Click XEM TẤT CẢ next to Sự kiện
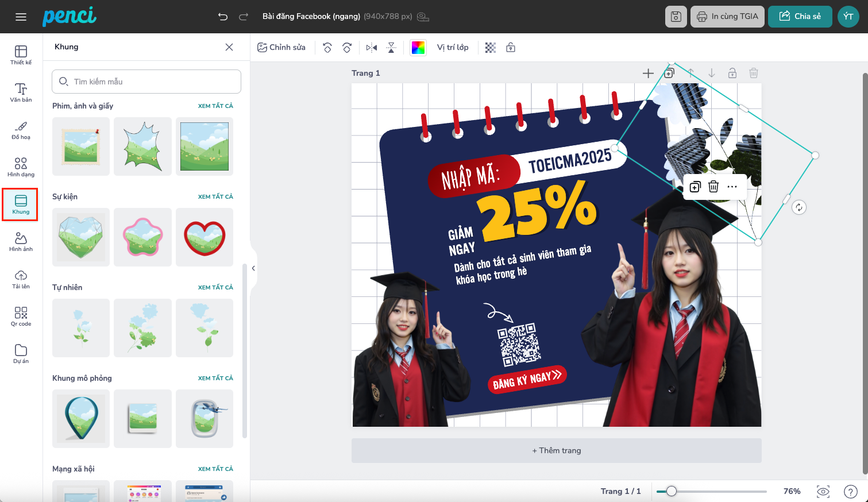Viewport: 868px width, 502px height. coord(215,196)
